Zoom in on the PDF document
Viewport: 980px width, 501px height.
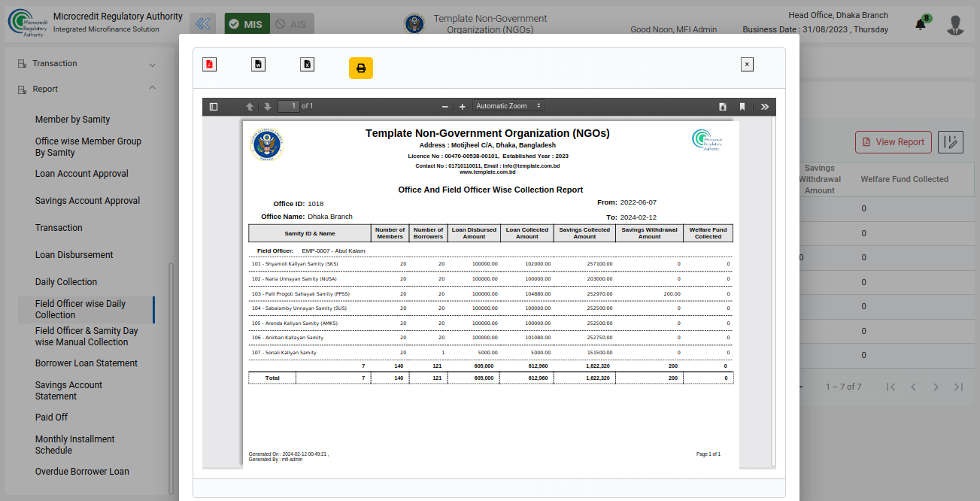pyautogui.click(x=463, y=107)
